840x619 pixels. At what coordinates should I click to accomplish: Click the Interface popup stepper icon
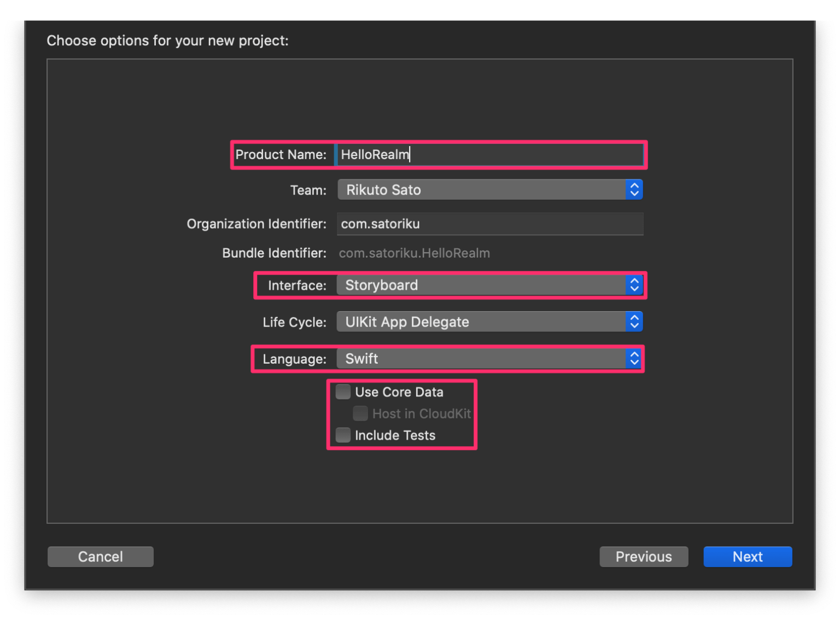(634, 285)
